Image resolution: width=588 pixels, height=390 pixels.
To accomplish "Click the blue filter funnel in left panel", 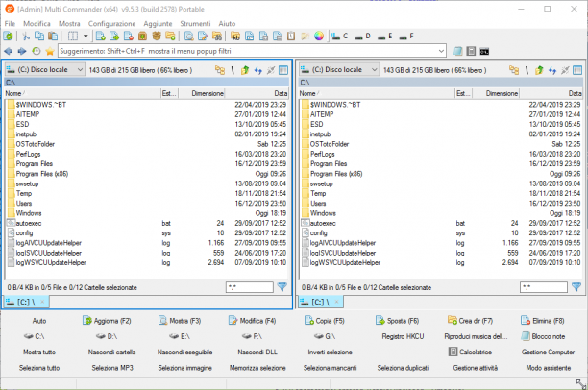I will (282, 287).
